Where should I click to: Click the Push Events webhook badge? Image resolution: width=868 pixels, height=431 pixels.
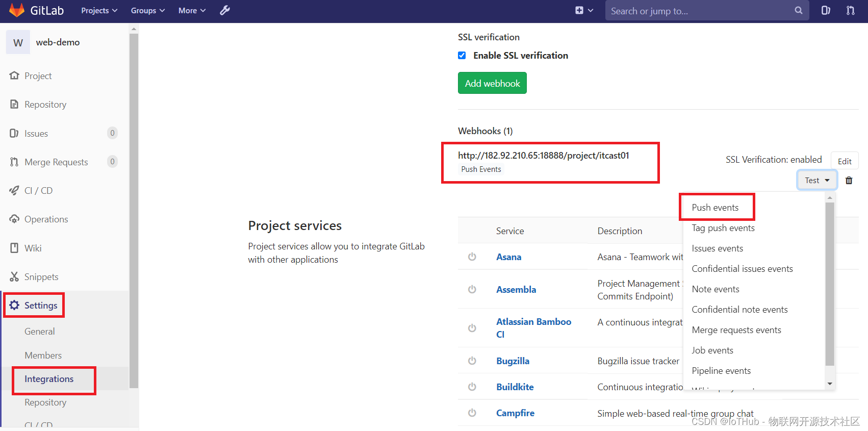481,169
